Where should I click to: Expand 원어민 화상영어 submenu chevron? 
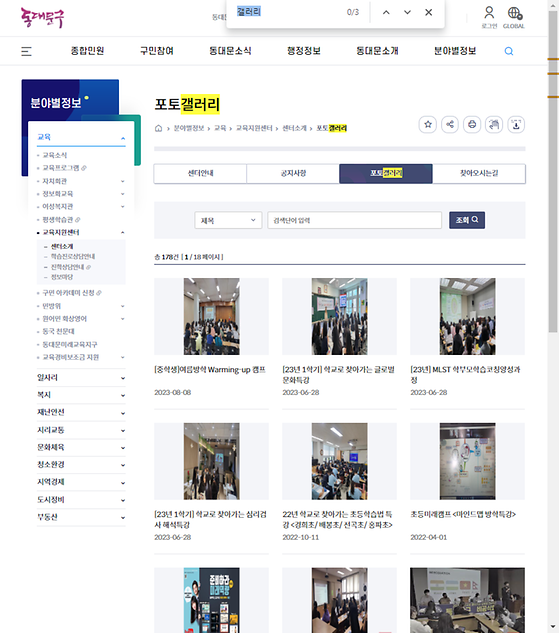tap(122, 319)
